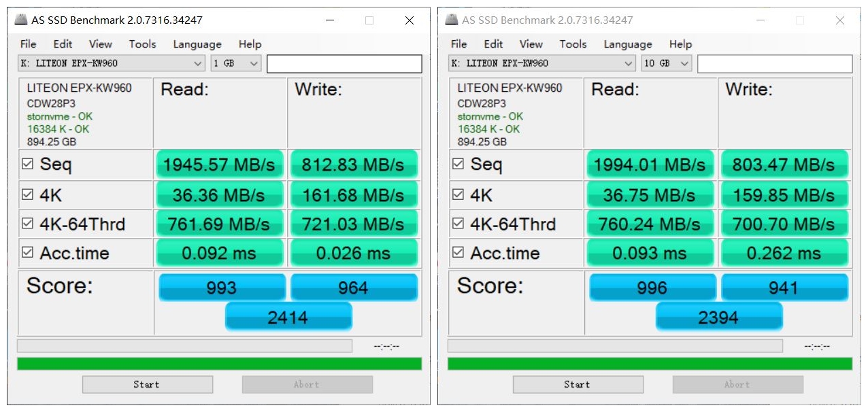The image size is (868, 412).
Task: Uncheck 4K-64Thrd checkbox in right window
Action: click(x=458, y=223)
